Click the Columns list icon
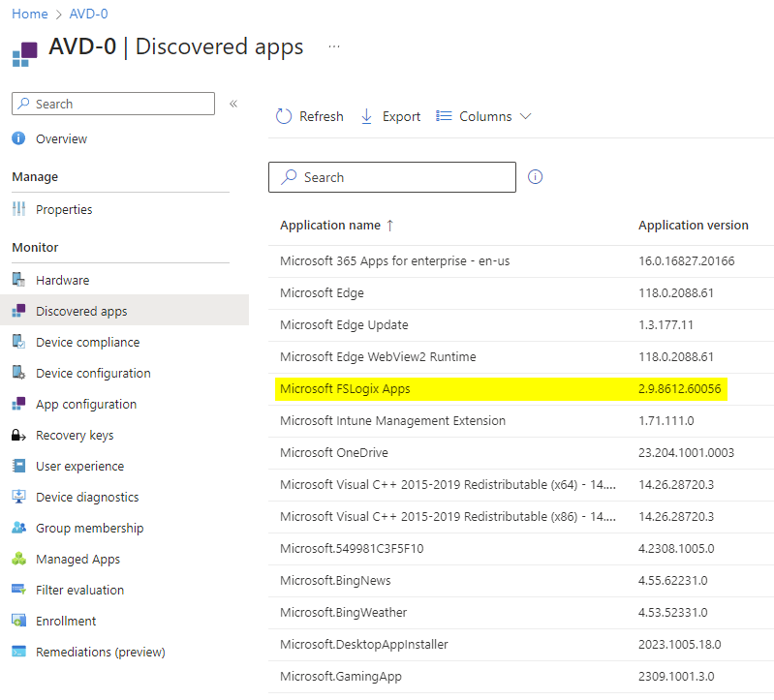This screenshot has height=700, width=774. pyautogui.click(x=444, y=116)
